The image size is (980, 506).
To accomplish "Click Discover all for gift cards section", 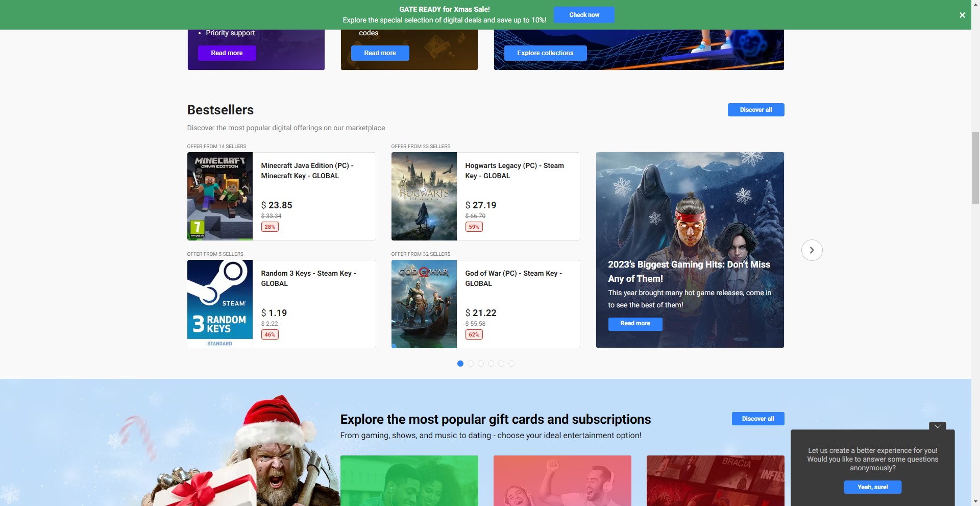I will tap(757, 419).
